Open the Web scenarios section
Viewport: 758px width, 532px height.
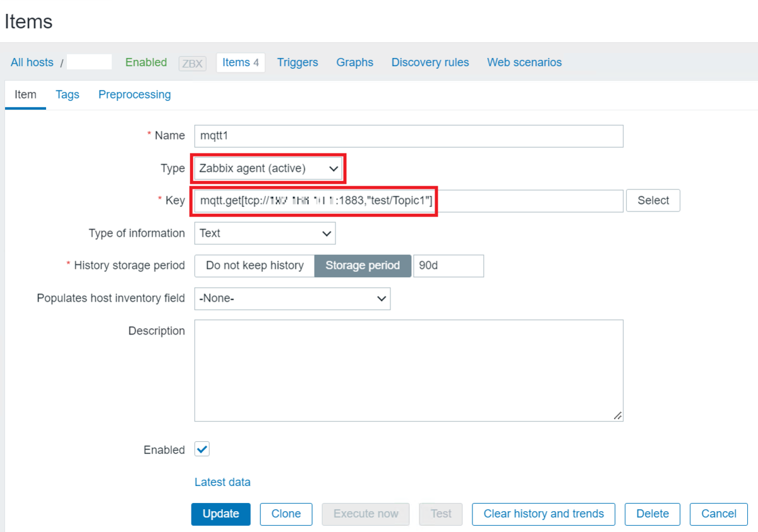524,62
